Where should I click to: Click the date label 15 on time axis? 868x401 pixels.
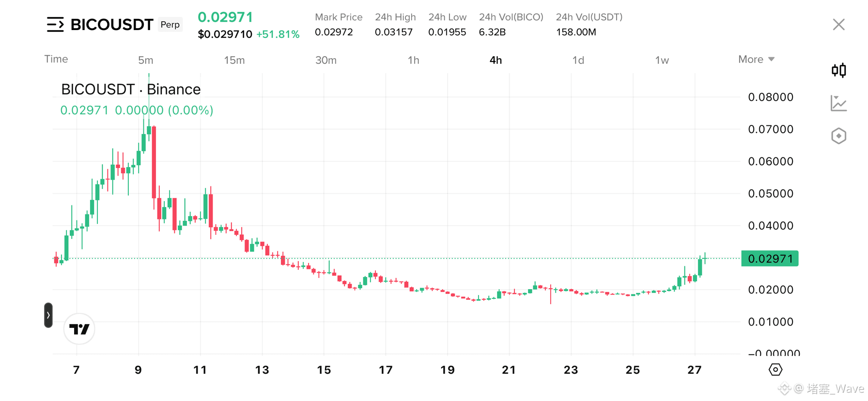tap(324, 370)
